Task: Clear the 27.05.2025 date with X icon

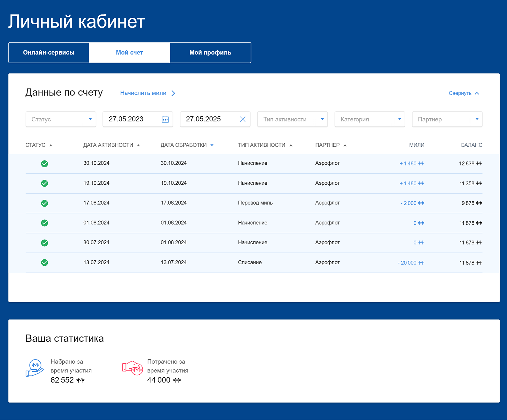Action: [x=242, y=119]
